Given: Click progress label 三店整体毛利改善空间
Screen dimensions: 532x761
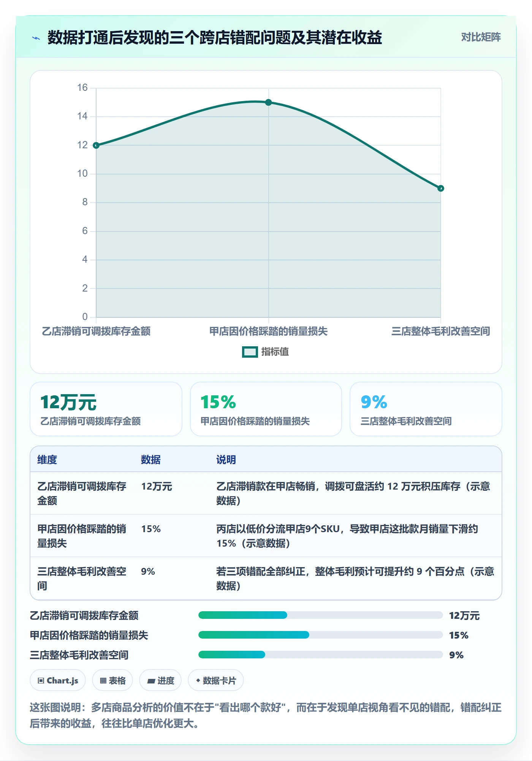Looking at the screenshot, I should 79,655.
